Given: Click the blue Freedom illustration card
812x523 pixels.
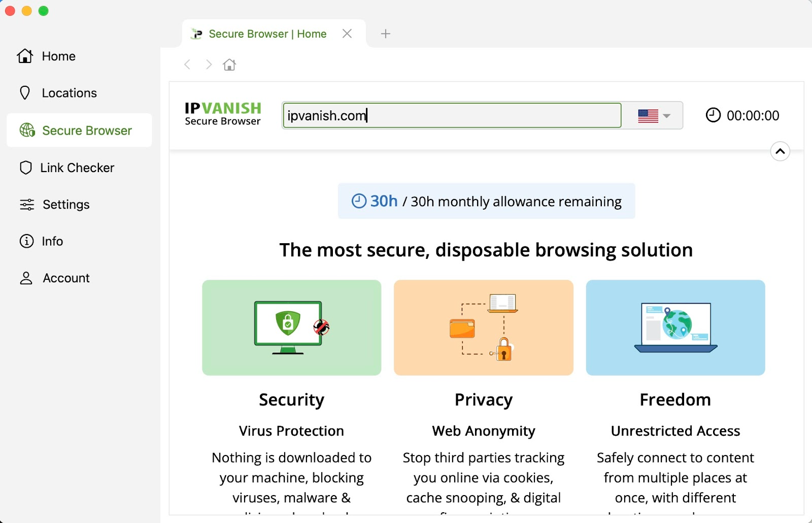Looking at the screenshot, I should point(675,328).
